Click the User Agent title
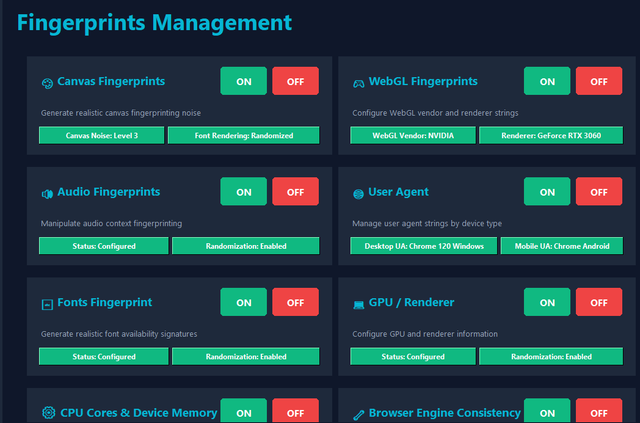The image size is (640, 423). [x=398, y=192]
